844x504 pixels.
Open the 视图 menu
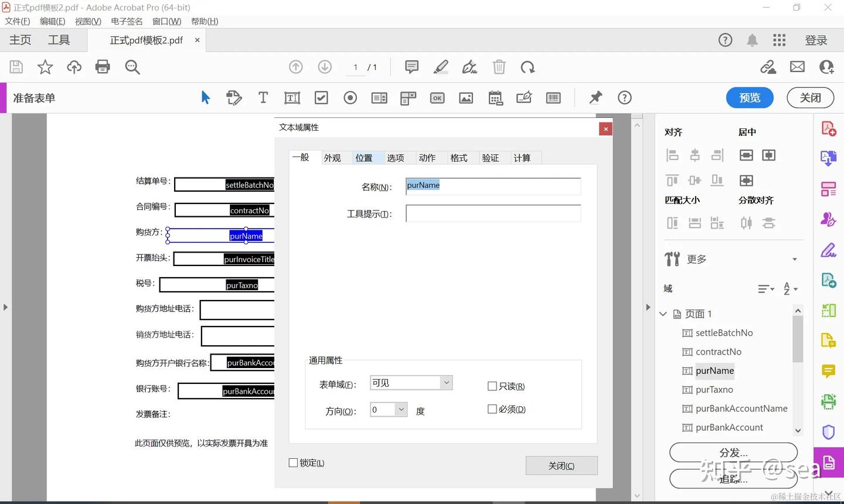tap(87, 21)
